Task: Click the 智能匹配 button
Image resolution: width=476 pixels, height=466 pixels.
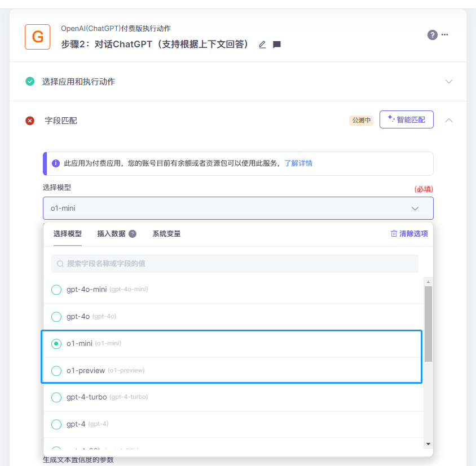Action: coord(406,119)
